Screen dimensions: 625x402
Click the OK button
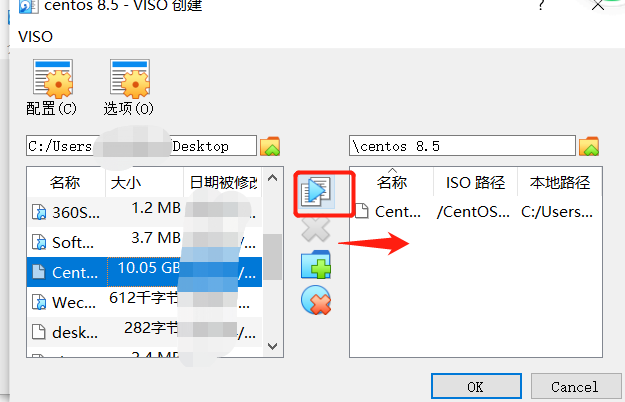[x=476, y=386]
